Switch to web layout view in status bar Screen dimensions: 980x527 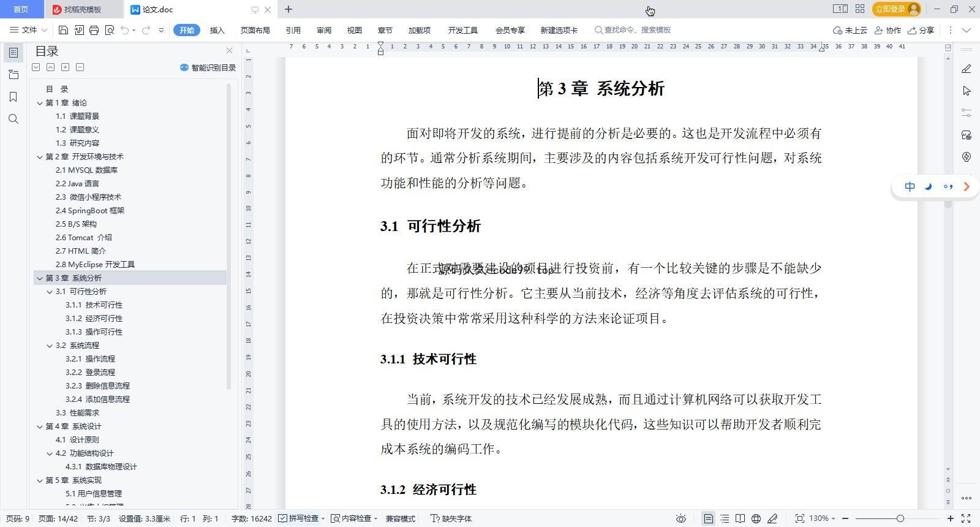[x=756, y=518]
